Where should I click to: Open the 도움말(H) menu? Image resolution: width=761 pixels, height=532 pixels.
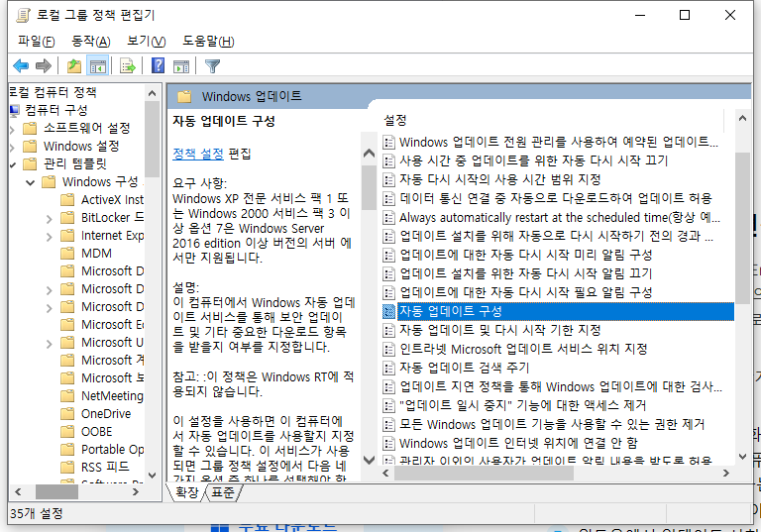208,41
